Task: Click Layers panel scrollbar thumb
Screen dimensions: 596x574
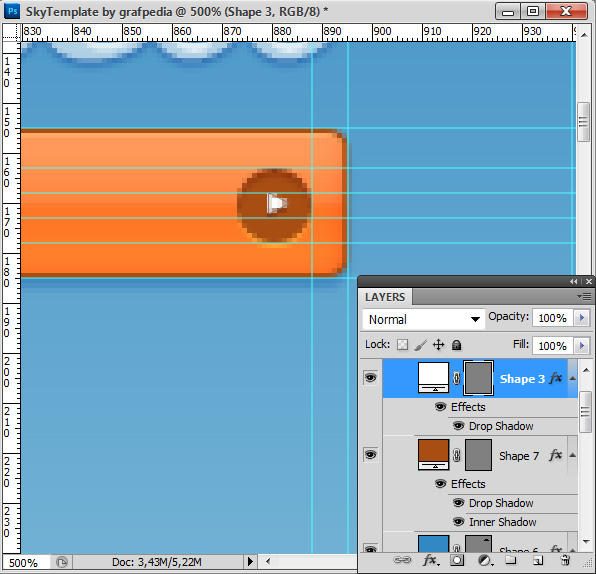Action: pos(586,412)
